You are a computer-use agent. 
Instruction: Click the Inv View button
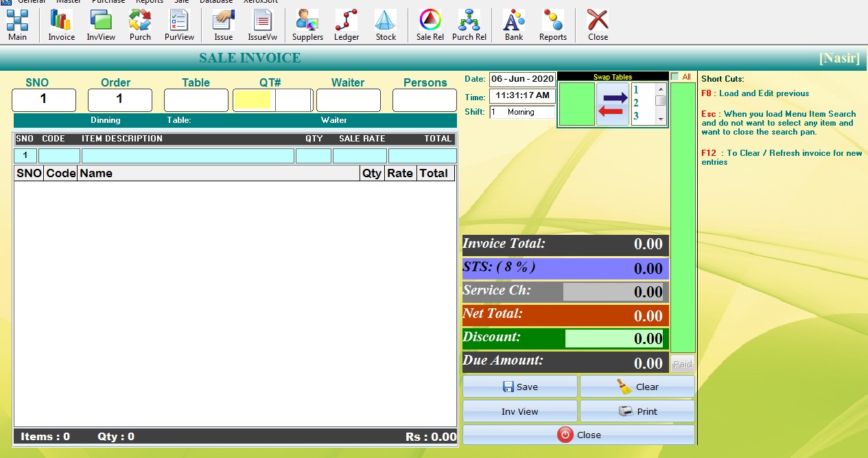(520, 411)
